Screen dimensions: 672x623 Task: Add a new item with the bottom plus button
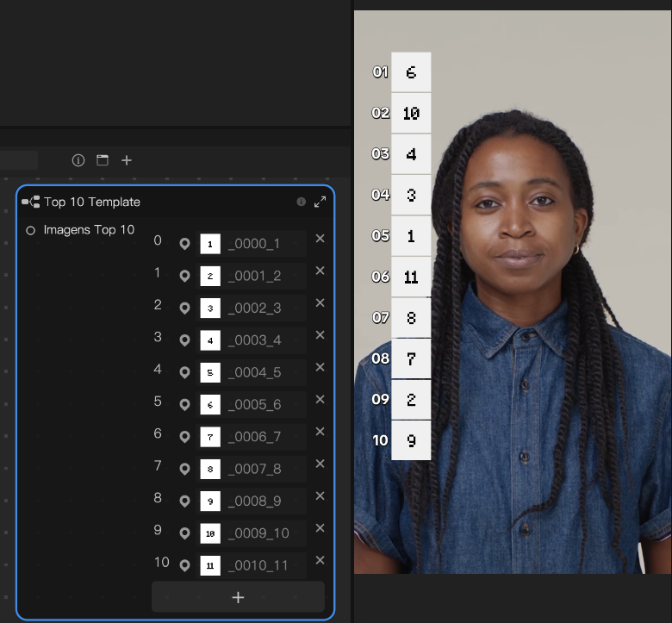point(238,597)
